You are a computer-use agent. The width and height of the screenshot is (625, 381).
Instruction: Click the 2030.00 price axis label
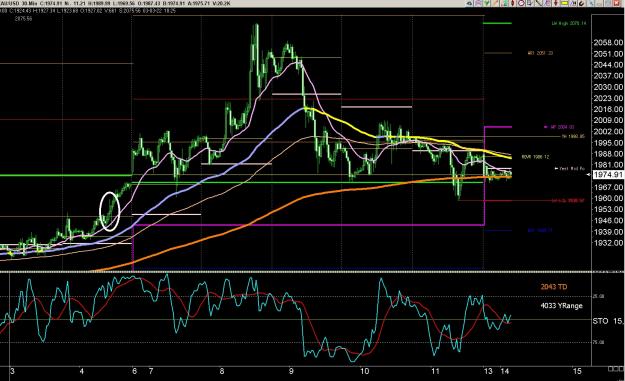click(x=608, y=87)
